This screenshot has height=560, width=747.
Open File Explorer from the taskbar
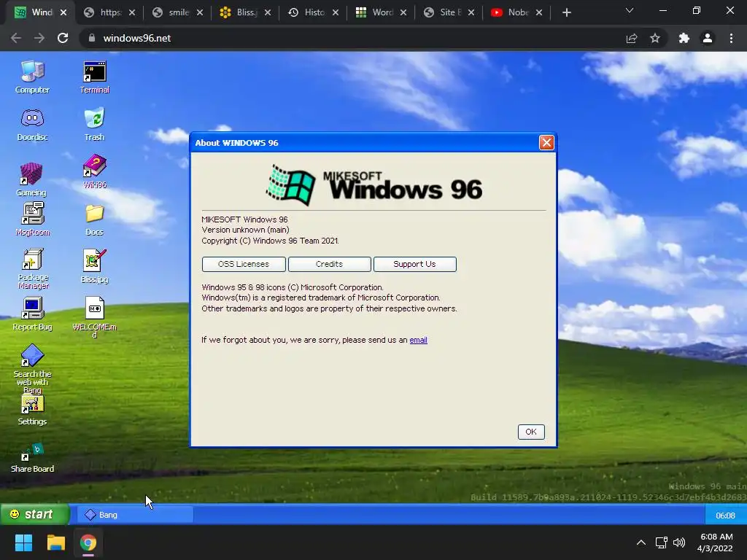[55, 542]
